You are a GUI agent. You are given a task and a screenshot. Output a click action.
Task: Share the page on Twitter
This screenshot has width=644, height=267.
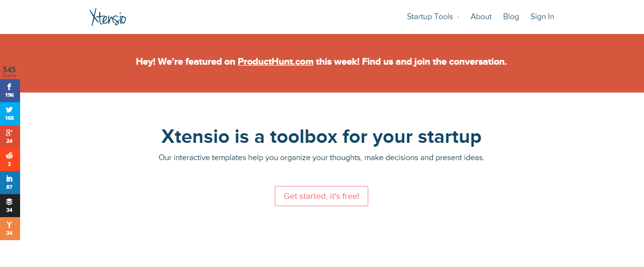pyautogui.click(x=10, y=113)
